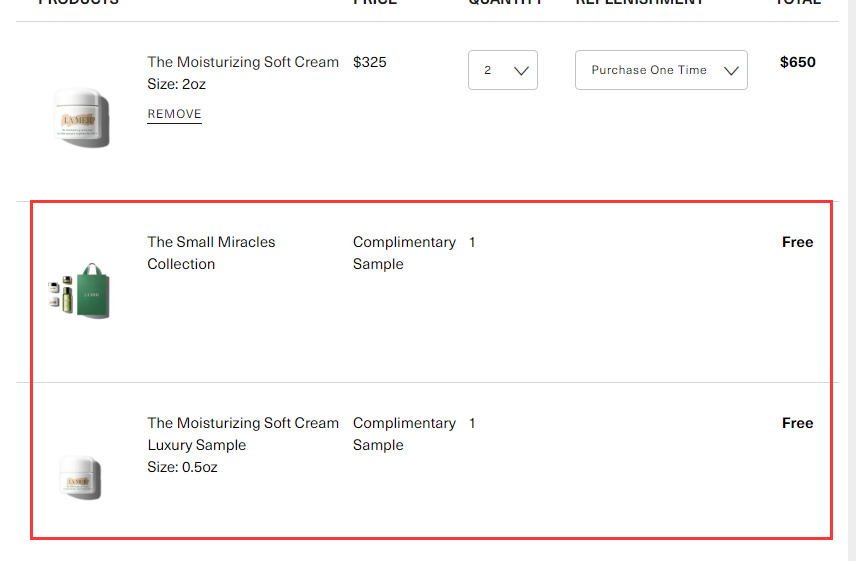Screen dimensions: 856x561
Task: Click The Moisturizing Soft Cream Luxury Sample name
Action: pyautogui.click(x=243, y=434)
